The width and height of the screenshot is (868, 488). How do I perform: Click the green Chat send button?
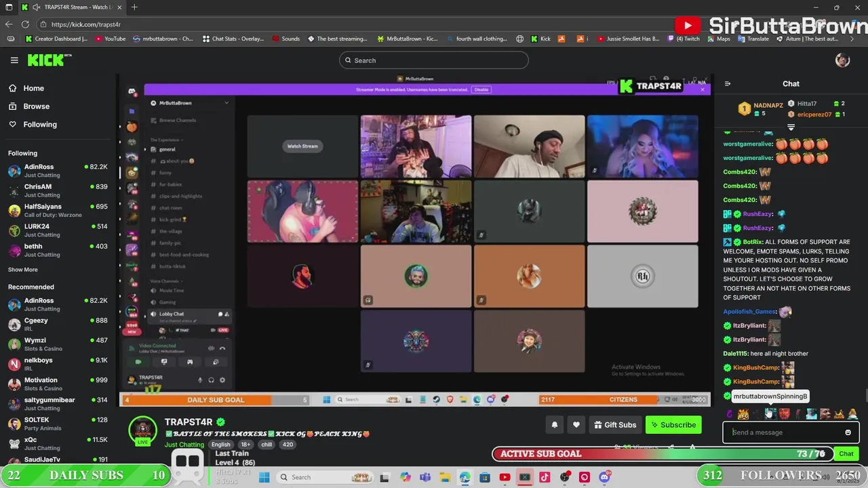(846, 453)
